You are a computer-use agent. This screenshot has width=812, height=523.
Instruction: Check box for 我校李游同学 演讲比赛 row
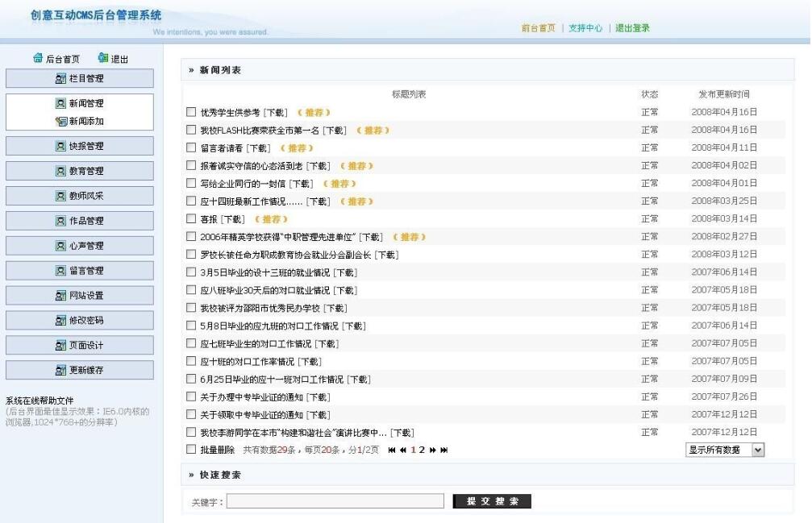coord(191,432)
